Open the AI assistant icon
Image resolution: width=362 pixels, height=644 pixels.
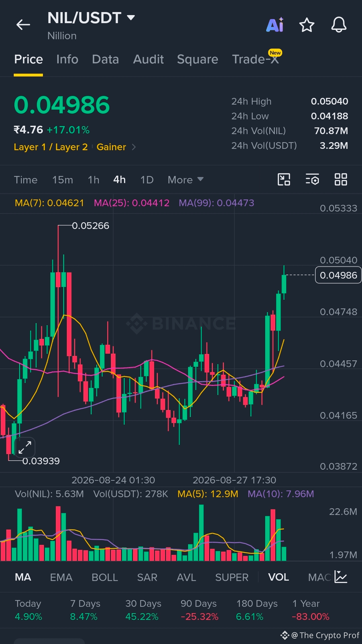coord(275,25)
